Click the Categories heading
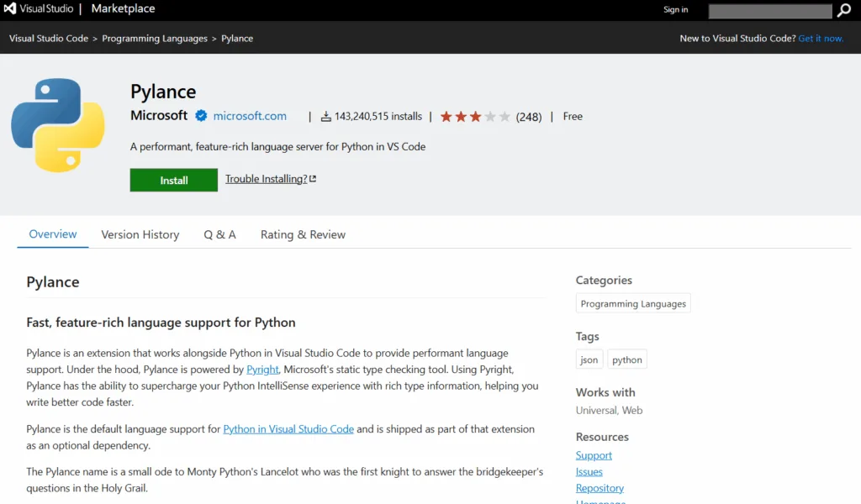This screenshot has height=504, width=861. [604, 281]
